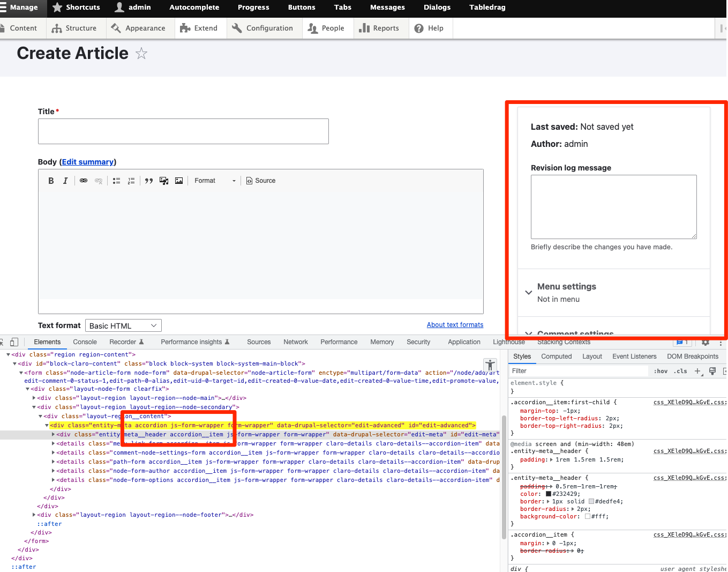The height and width of the screenshot is (572, 728).
Task: Open the About text formats link
Action: click(455, 325)
